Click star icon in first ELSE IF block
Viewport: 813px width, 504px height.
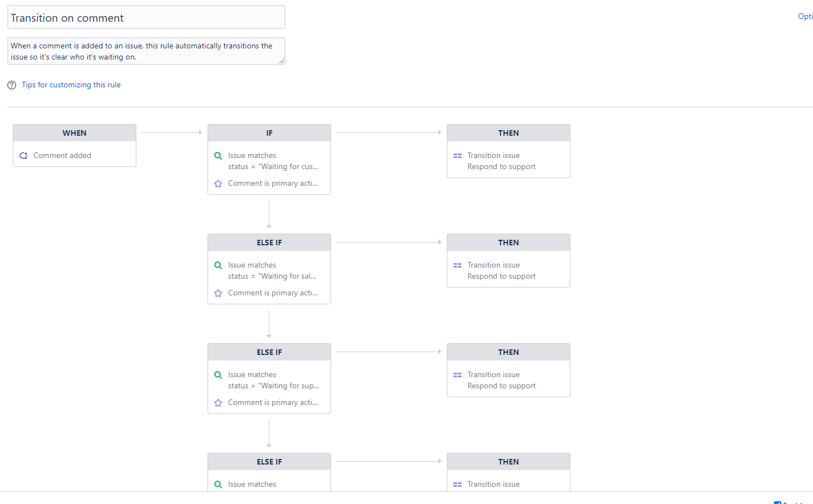coord(218,293)
